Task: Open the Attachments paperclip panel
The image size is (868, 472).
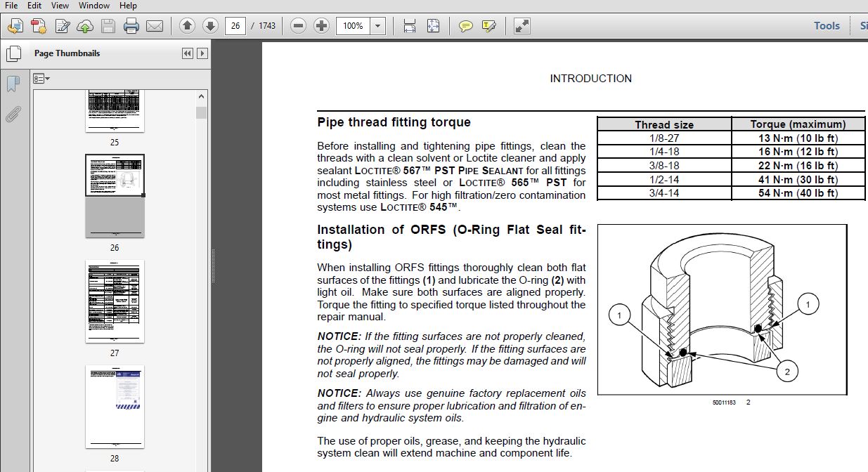Action: click(x=13, y=114)
